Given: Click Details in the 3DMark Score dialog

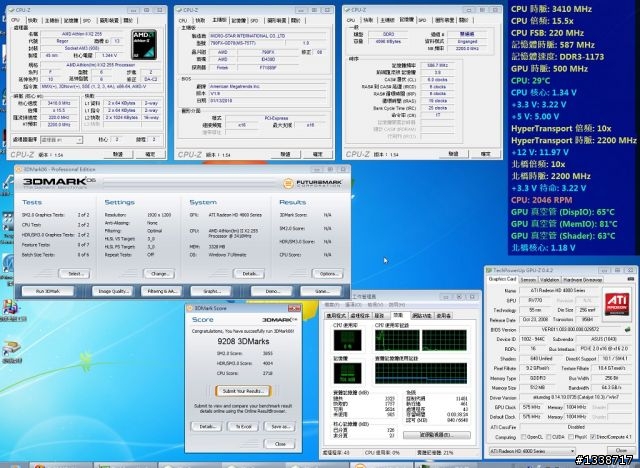Looking at the screenshot, I should tap(207, 426).
